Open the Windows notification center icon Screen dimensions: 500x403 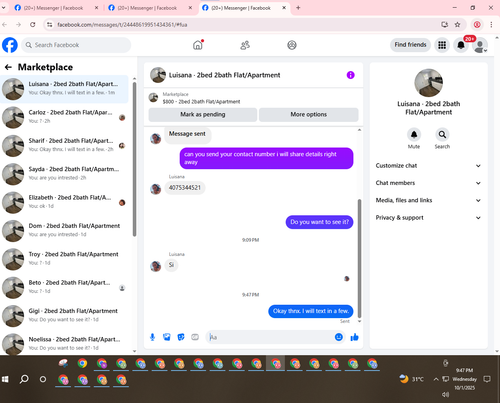click(487, 379)
